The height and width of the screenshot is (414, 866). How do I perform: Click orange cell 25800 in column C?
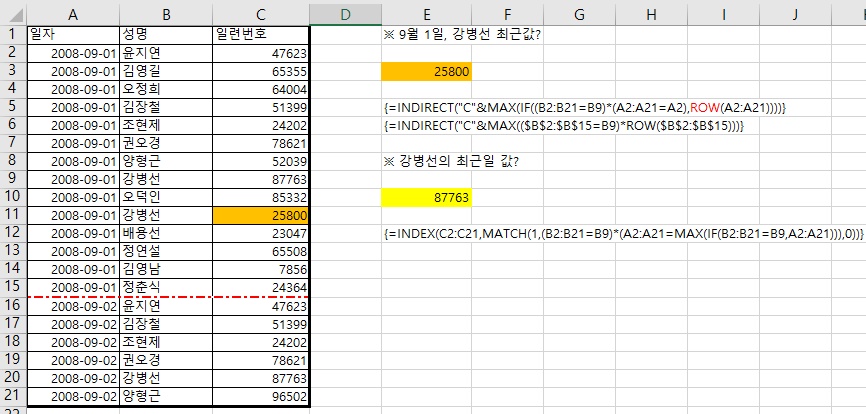[261, 215]
